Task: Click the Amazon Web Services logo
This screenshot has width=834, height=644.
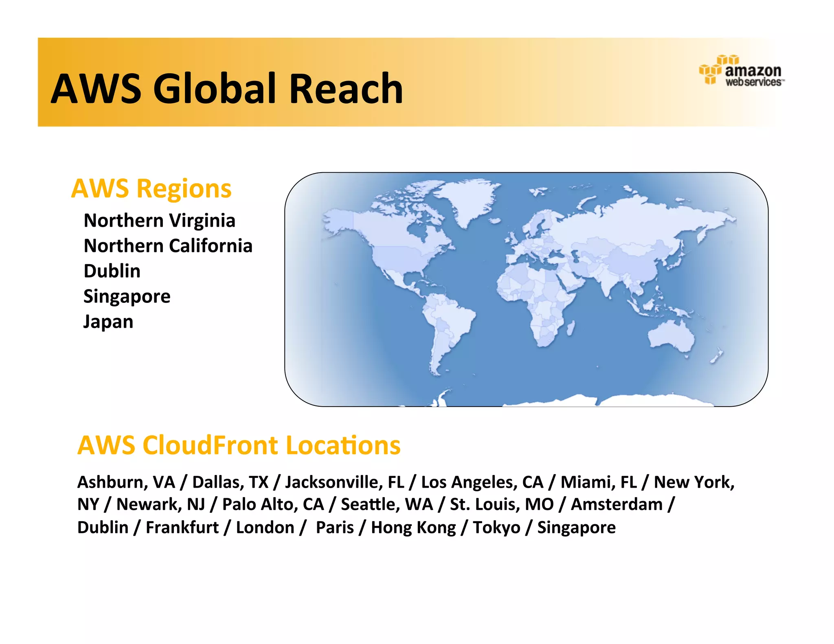Action: (x=742, y=70)
